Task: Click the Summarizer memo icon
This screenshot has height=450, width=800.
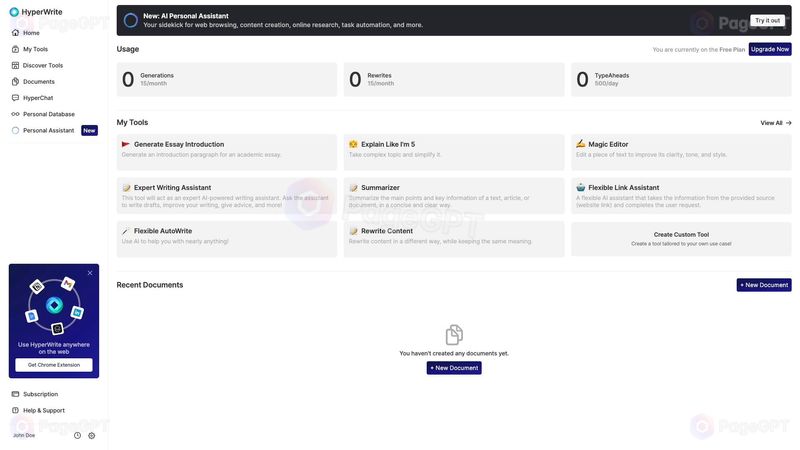Action: [x=353, y=188]
